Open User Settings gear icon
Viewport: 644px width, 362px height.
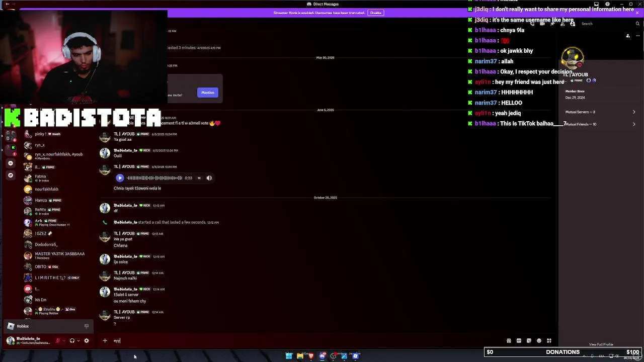point(87,341)
